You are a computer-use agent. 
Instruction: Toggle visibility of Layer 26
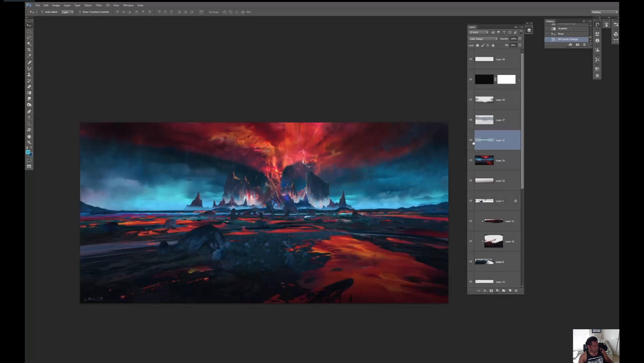(471, 160)
